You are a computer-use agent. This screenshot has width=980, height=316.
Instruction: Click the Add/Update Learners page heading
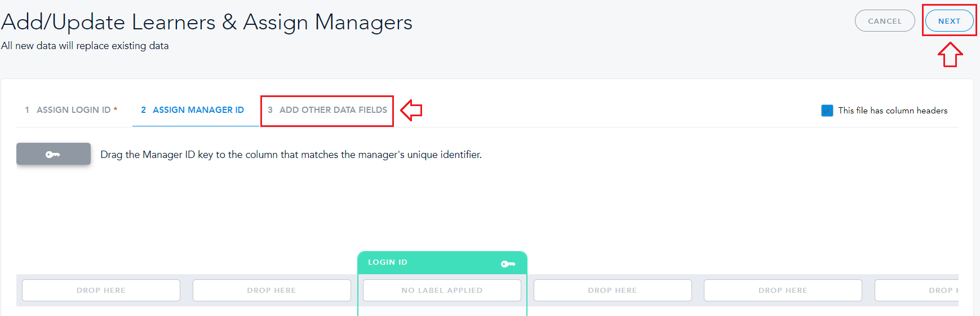[x=207, y=22]
